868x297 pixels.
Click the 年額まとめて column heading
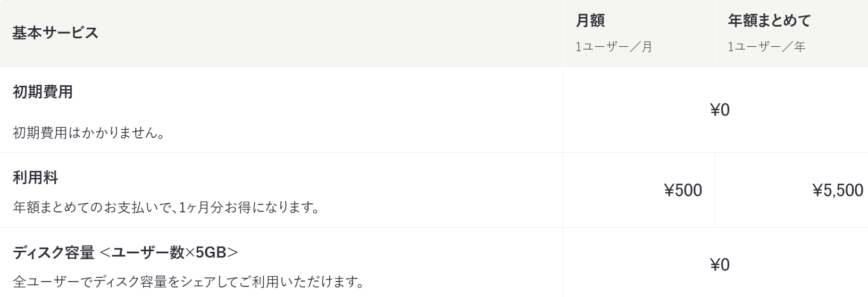click(769, 21)
